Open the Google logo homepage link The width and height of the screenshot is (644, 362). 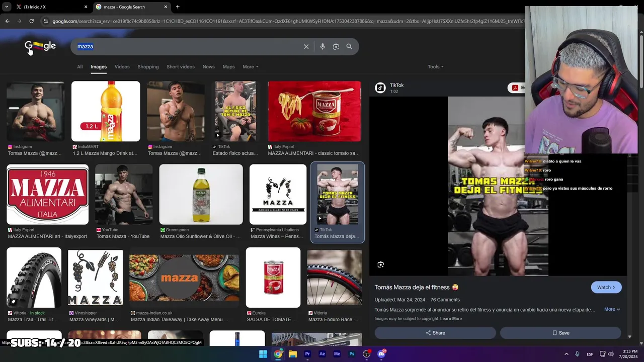[x=40, y=46]
